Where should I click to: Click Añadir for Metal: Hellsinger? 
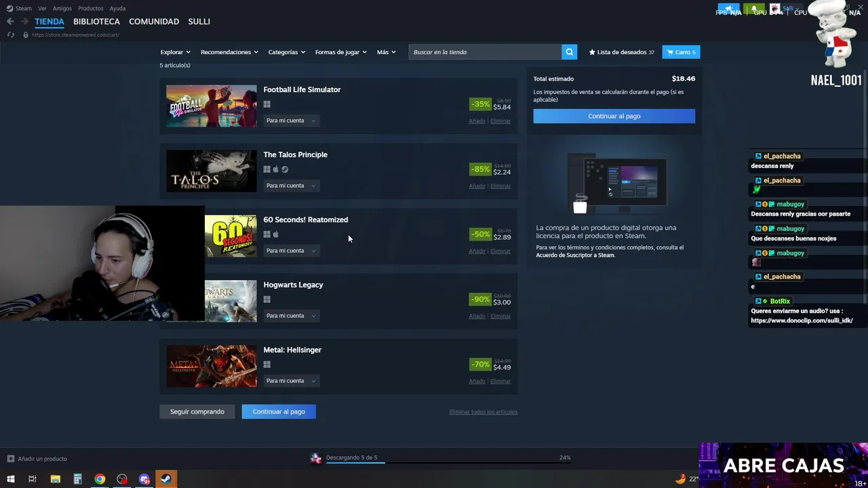(x=477, y=382)
